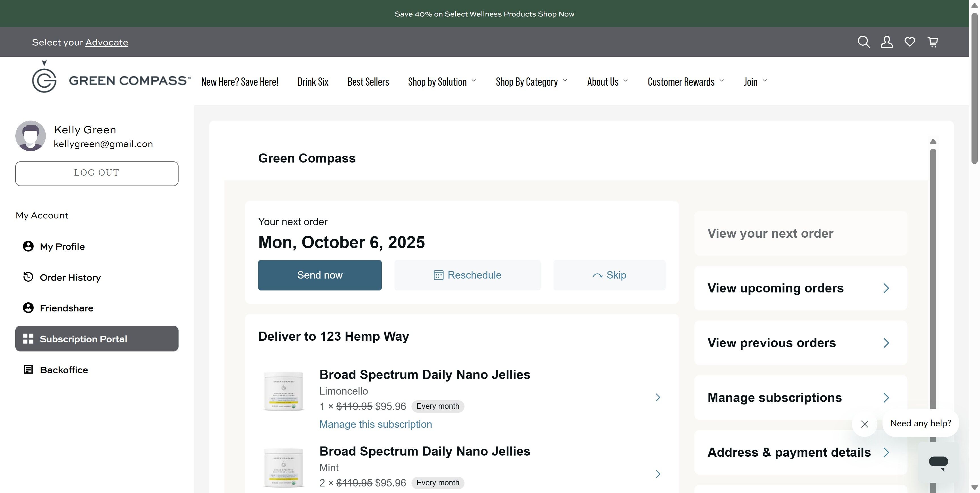Skip the next order

coord(610,275)
